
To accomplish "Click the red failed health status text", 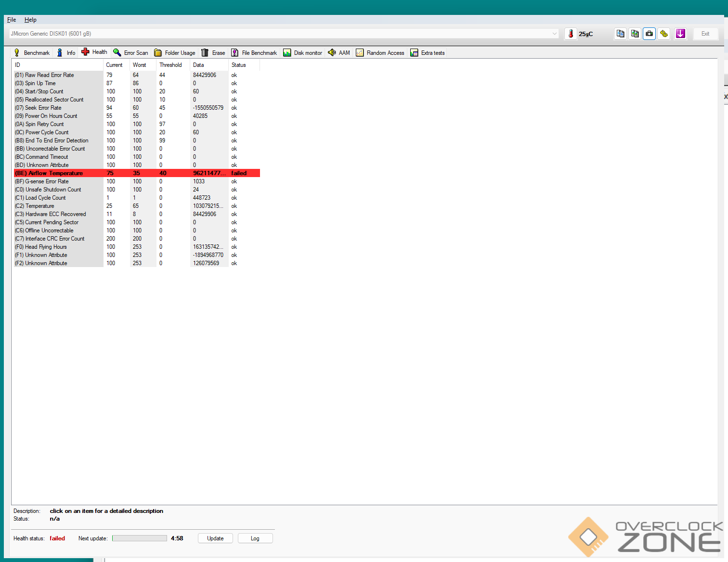I will point(57,538).
